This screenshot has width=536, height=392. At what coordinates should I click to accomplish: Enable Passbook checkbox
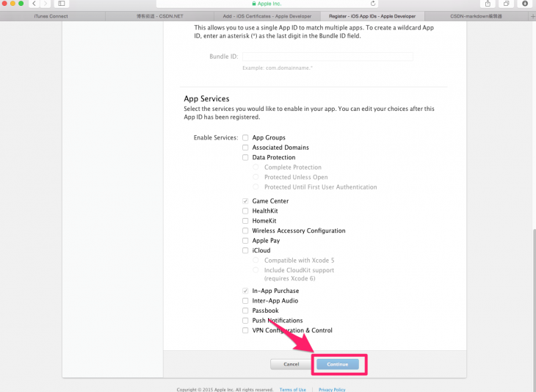tap(245, 311)
